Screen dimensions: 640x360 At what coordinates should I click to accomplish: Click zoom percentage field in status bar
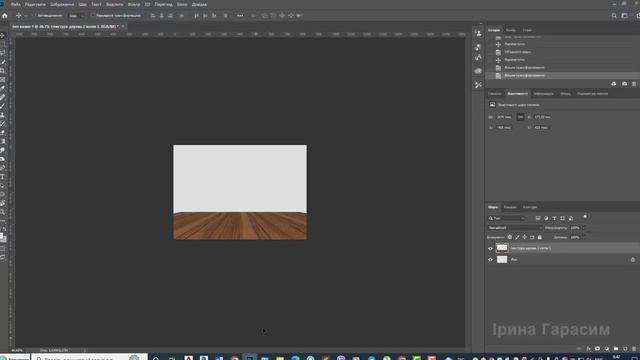tap(17, 350)
